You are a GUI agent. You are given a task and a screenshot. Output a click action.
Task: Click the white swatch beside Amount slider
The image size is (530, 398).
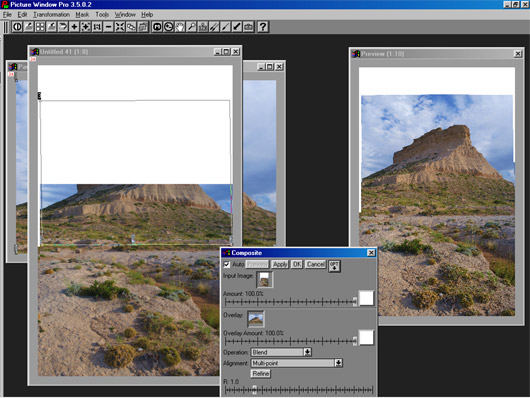coord(366,298)
